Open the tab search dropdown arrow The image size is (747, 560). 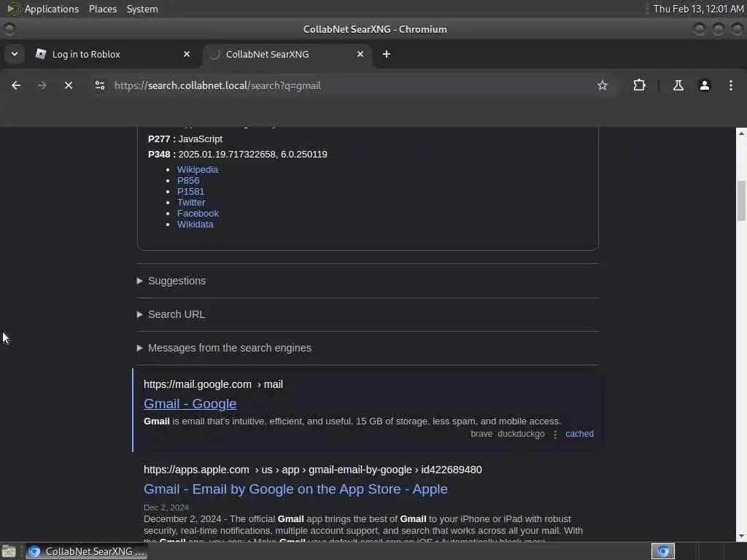click(x=15, y=54)
